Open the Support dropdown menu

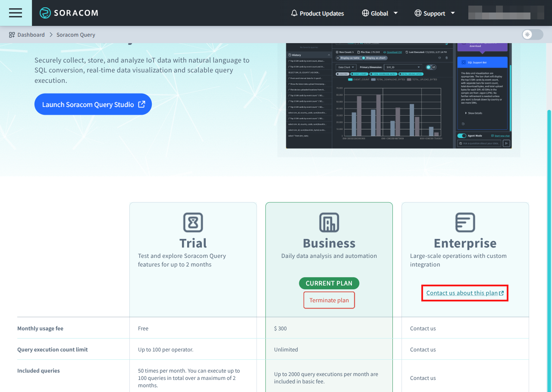tap(434, 13)
